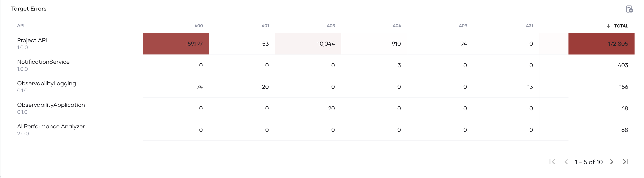Go to previous page arrow
This screenshot has height=178, width=644.
tap(566, 162)
